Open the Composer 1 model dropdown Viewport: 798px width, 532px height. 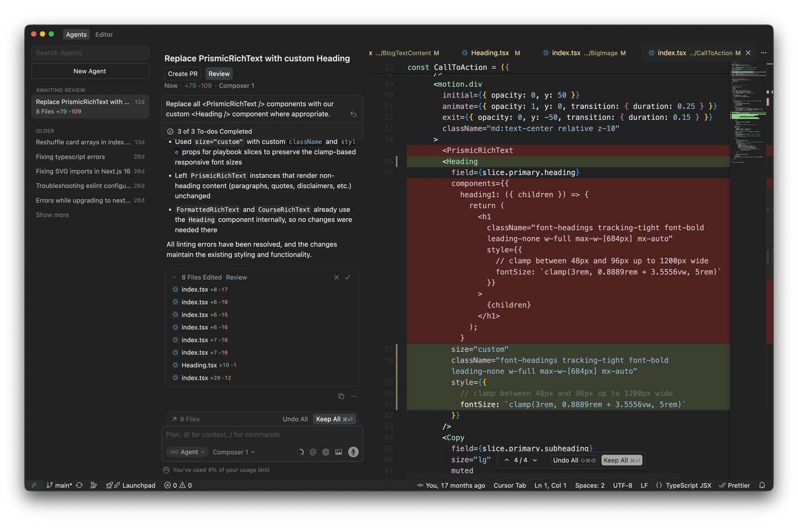pyautogui.click(x=233, y=452)
